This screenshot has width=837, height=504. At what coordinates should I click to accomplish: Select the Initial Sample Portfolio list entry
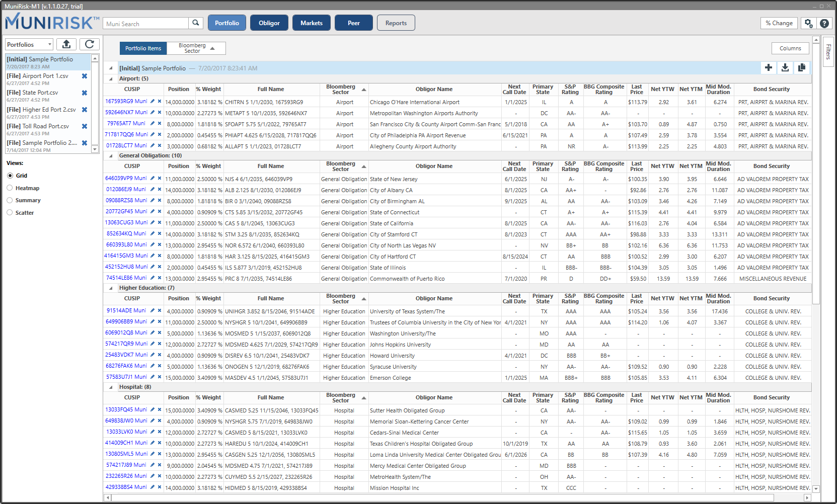[x=48, y=62]
